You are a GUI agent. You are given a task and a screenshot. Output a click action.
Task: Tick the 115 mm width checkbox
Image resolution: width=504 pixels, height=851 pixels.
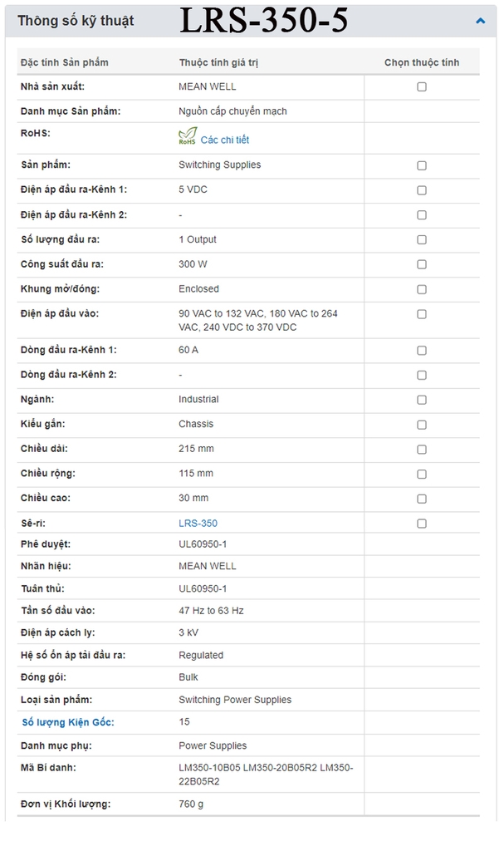422,474
